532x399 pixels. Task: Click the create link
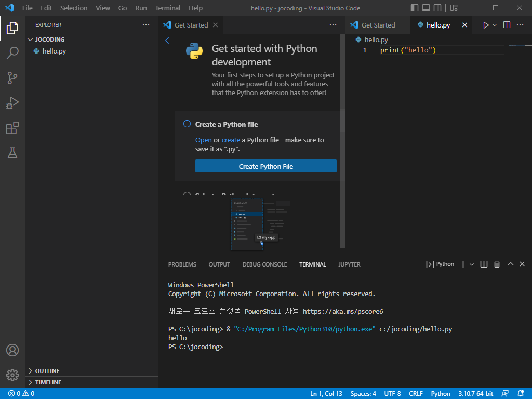tap(231, 140)
